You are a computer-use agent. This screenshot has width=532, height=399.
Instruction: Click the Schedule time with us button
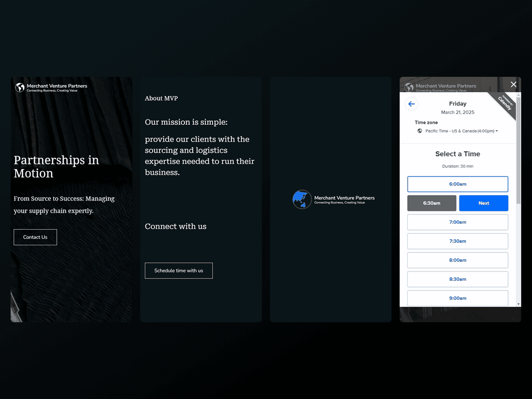point(179,271)
